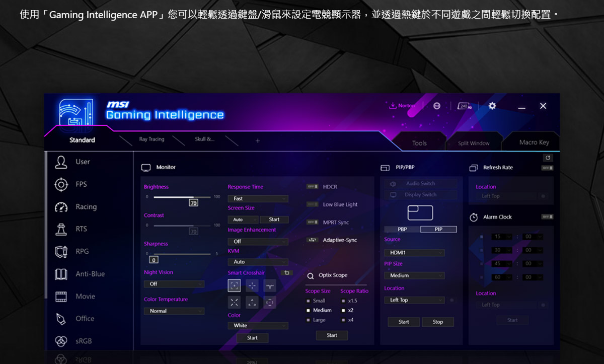Screen dimensions: 604x364
Task: Enable the Refresh Rate toggle
Action: 547,168
